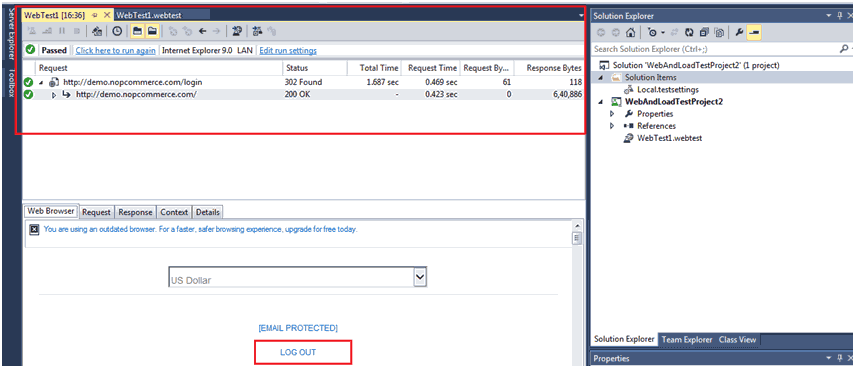The height and width of the screenshot is (368, 855).
Task: Select the Solution 'WebAndLoadTestProject2' root node
Action: [696, 65]
